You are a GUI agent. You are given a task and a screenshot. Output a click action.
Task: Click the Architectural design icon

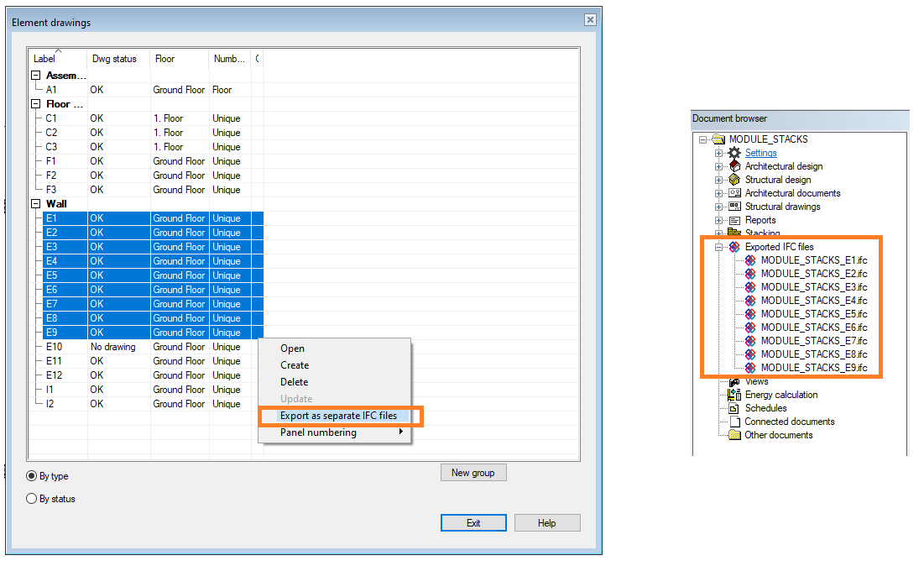tap(734, 166)
